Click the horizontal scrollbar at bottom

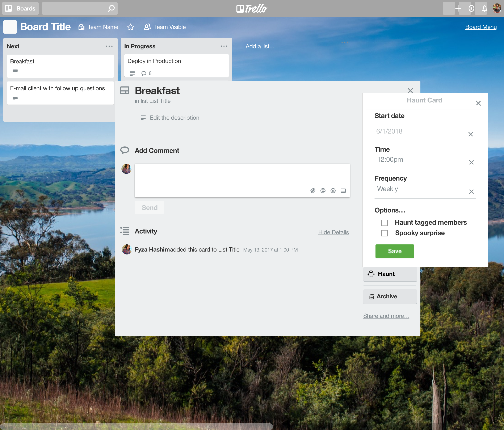[x=136, y=426]
